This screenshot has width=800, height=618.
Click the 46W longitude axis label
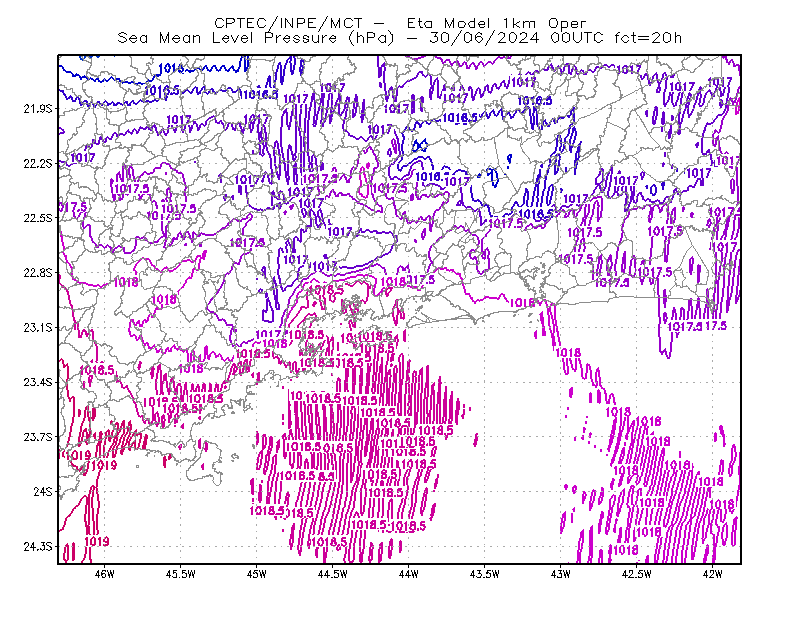point(105,574)
